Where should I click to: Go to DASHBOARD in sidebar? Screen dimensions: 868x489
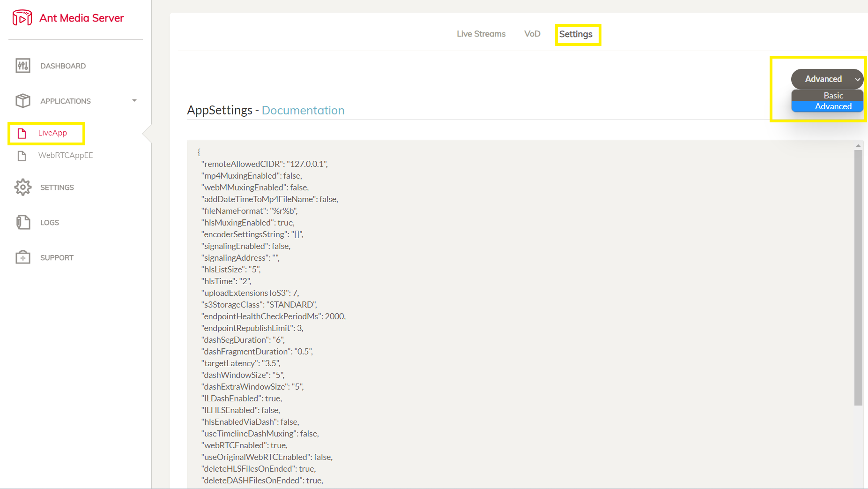63,66
